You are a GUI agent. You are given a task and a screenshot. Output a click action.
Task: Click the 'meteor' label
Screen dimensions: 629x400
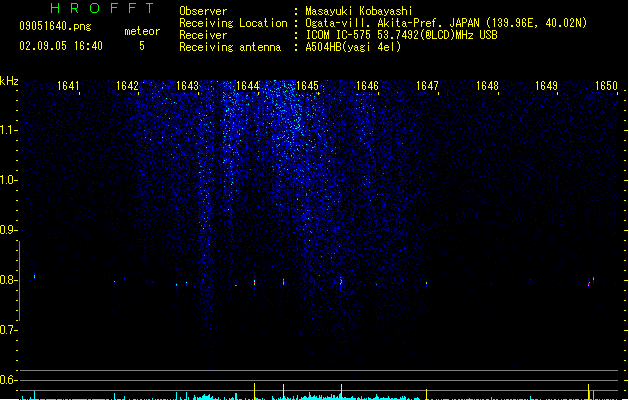(x=142, y=31)
